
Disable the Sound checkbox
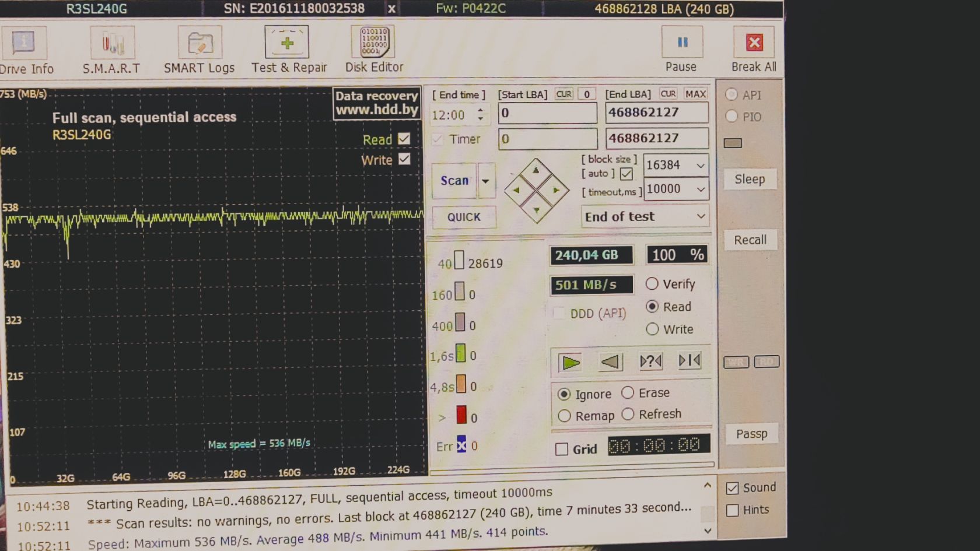pyautogui.click(x=733, y=488)
